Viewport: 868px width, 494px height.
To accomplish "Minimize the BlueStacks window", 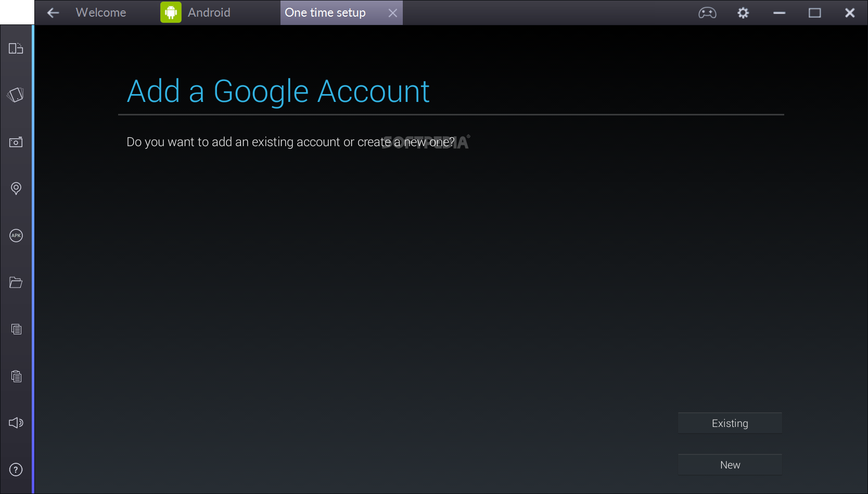I will (x=779, y=13).
